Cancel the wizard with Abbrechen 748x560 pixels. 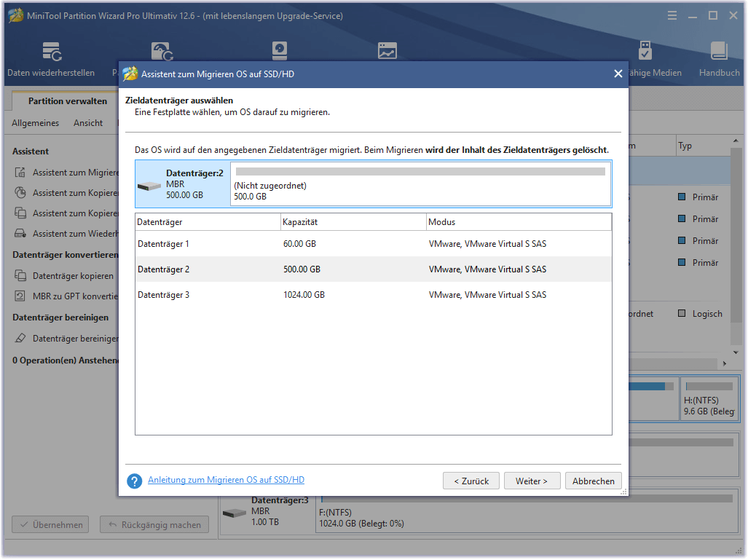pyautogui.click(x=593, y=481)
